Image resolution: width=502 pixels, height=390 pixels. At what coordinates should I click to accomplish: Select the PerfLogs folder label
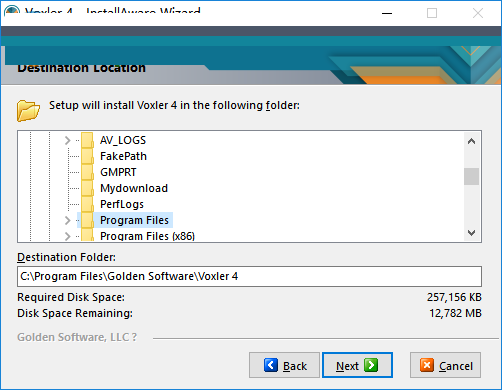[x=122, y=204]
